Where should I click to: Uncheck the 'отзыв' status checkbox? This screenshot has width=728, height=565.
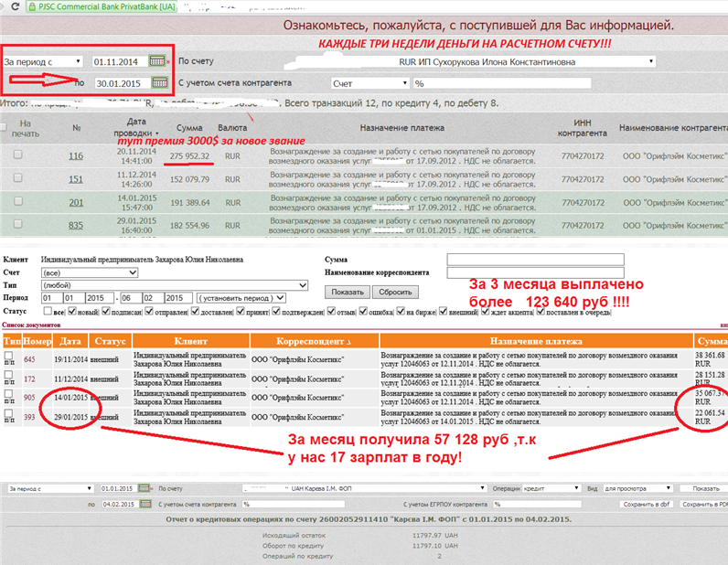[331, 311]
